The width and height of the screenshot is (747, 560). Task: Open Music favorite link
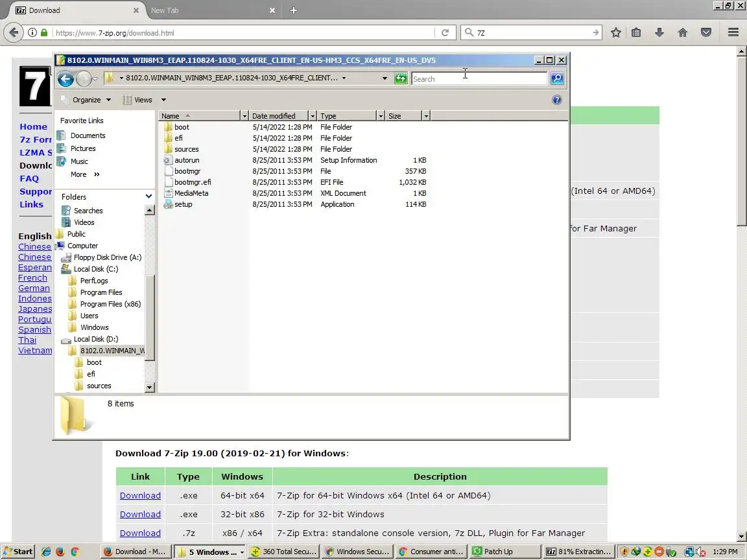click(79, 161)
